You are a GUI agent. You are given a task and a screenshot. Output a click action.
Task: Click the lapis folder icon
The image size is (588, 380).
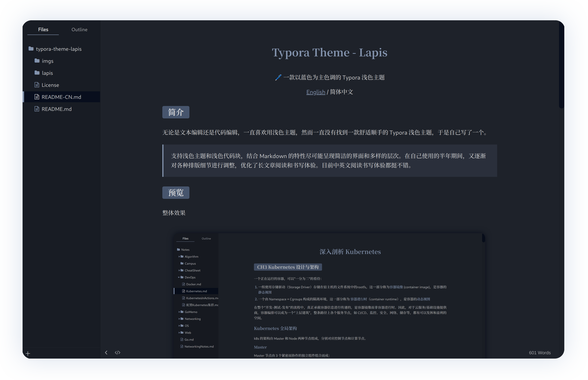[37, 73]
